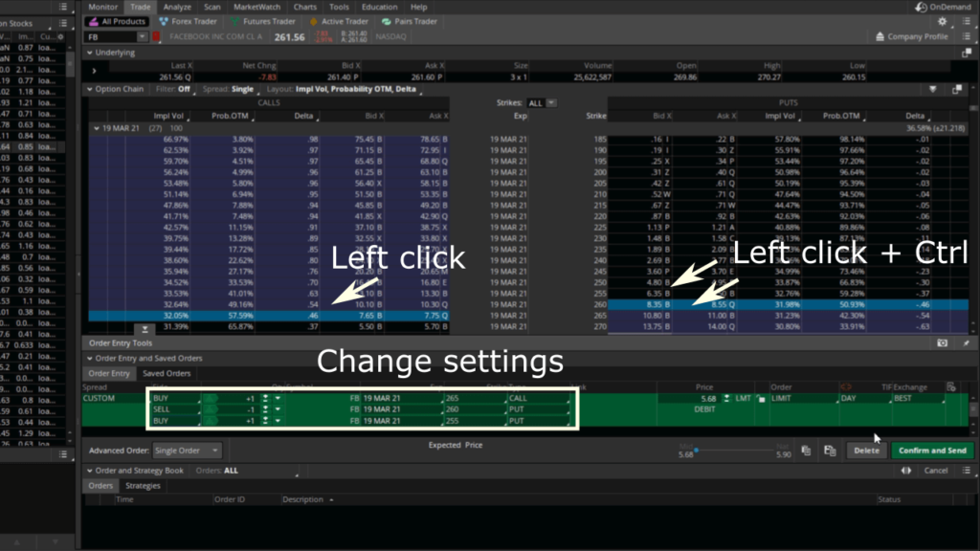
Task: Collapse the Order and Strategy Book section
Action: point(90,471)
